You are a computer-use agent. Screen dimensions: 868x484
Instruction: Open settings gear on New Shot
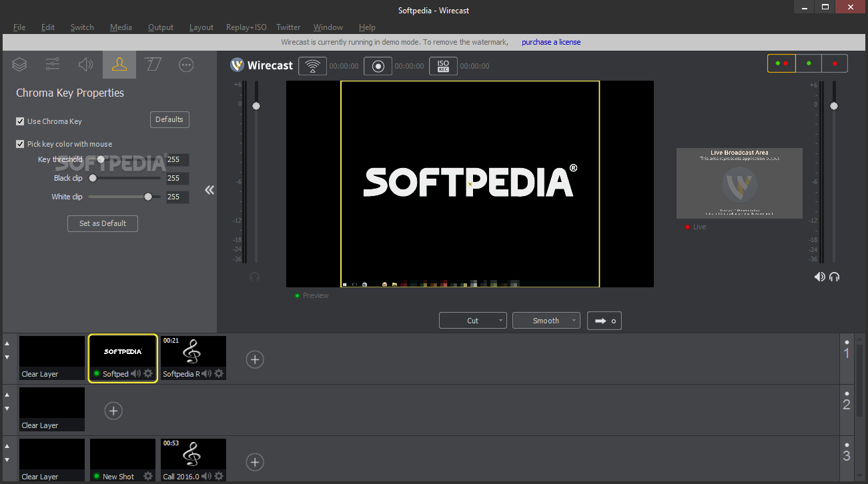click(x=148, y=477)
